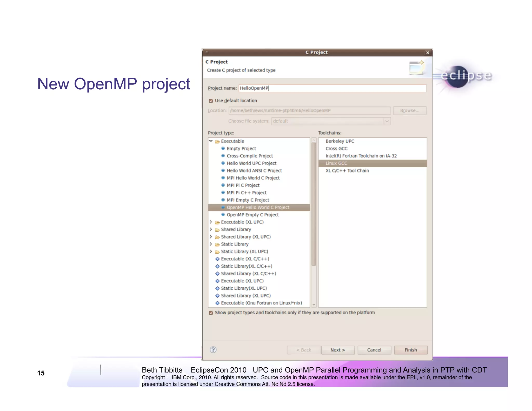Open the Choose file system dropdown
Image resolution: width=532 pixels, height=411 pixels.
(x=387, y=121)
